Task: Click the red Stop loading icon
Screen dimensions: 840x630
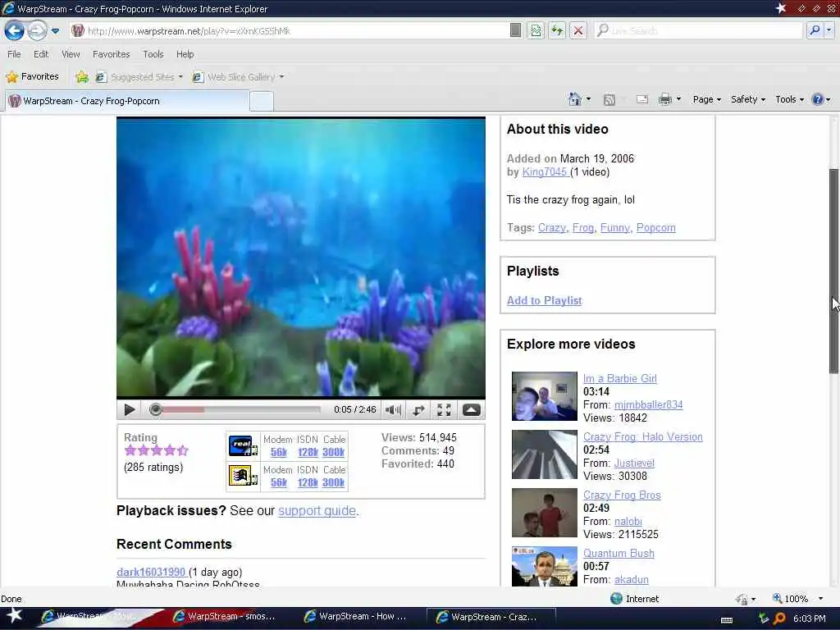Action: click(x=578, y=30)
